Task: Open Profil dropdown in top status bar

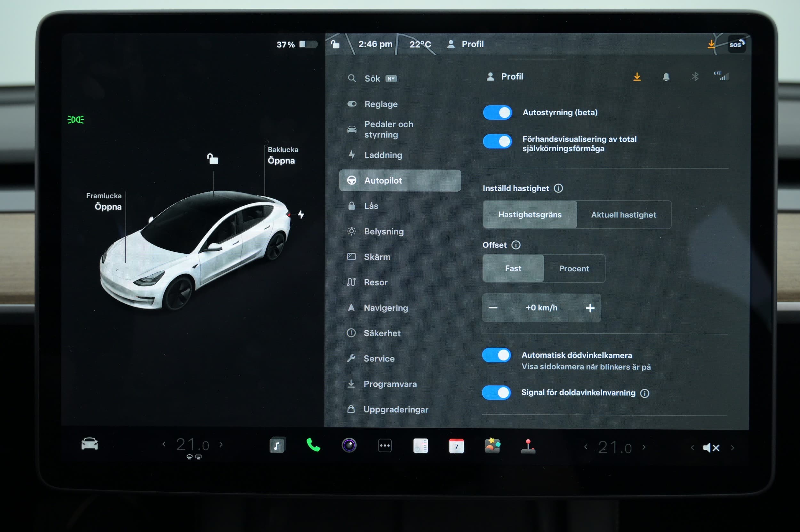Action: (x=465, y=44)
